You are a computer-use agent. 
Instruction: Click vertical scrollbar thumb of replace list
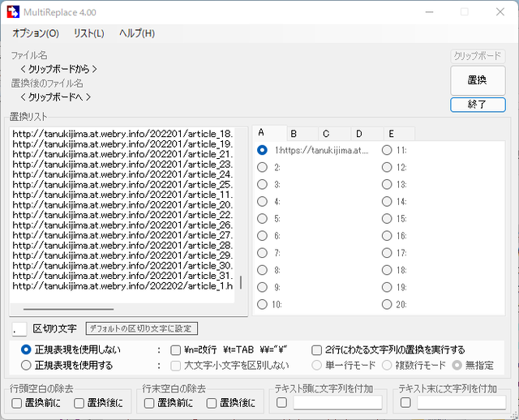(x=241, y=282)
